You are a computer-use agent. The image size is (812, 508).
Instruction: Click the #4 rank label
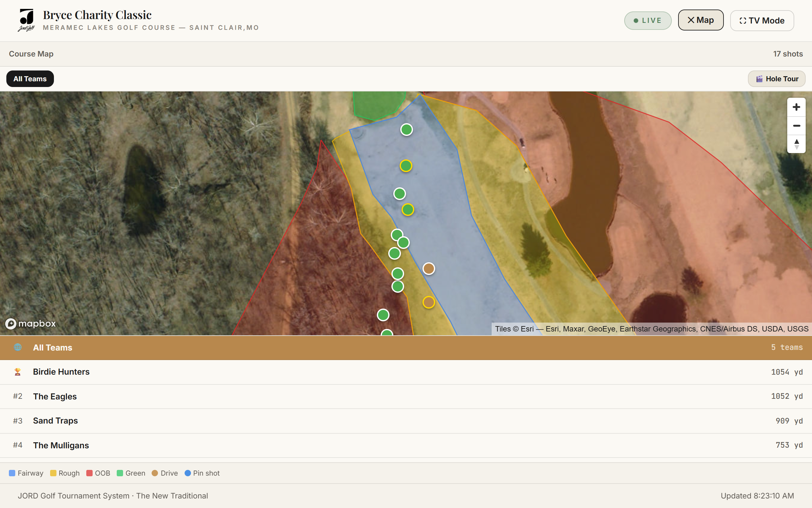click(x=18, y=445)
